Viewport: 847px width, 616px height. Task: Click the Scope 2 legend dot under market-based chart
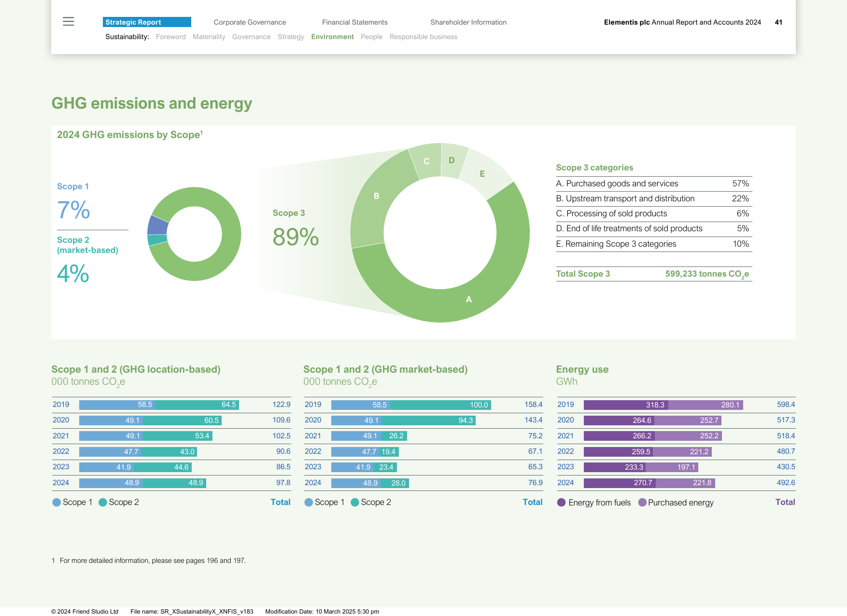click(355, 503)
